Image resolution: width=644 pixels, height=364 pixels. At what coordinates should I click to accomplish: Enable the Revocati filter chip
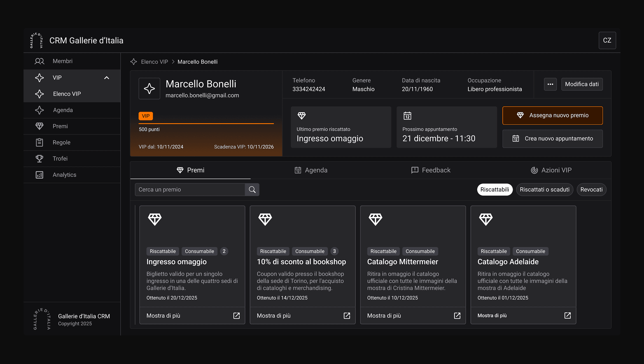[591, 190]
